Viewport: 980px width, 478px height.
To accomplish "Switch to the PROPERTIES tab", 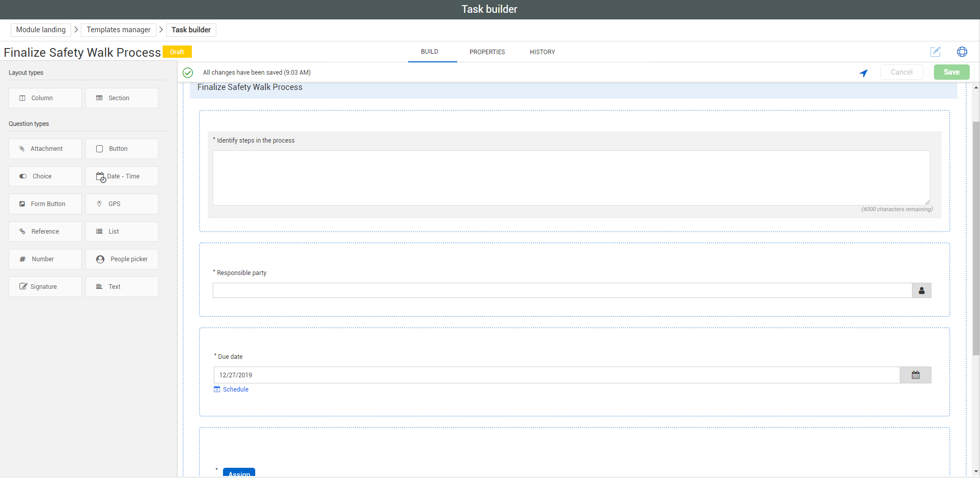I will (x=487, y=52).
